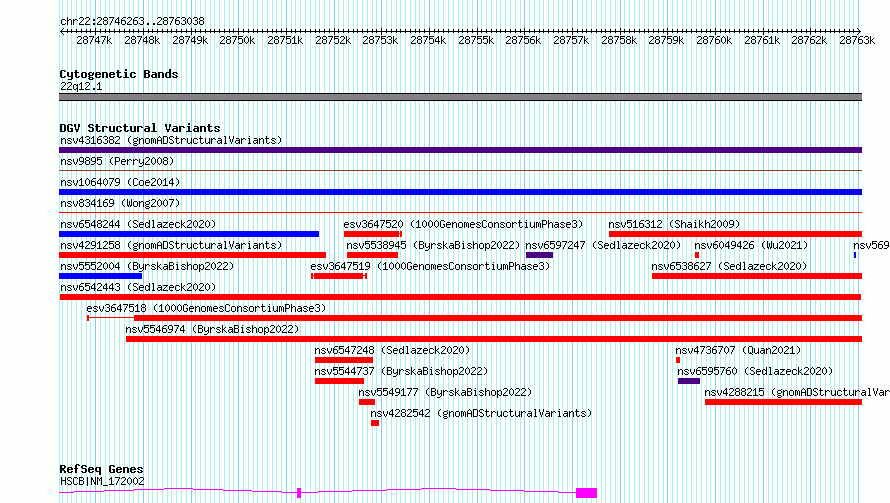This screenshot has height=503, width=890.
Task: Open nsv6538627 (Sedlazeck2020) label
Action: click(729, 266)
